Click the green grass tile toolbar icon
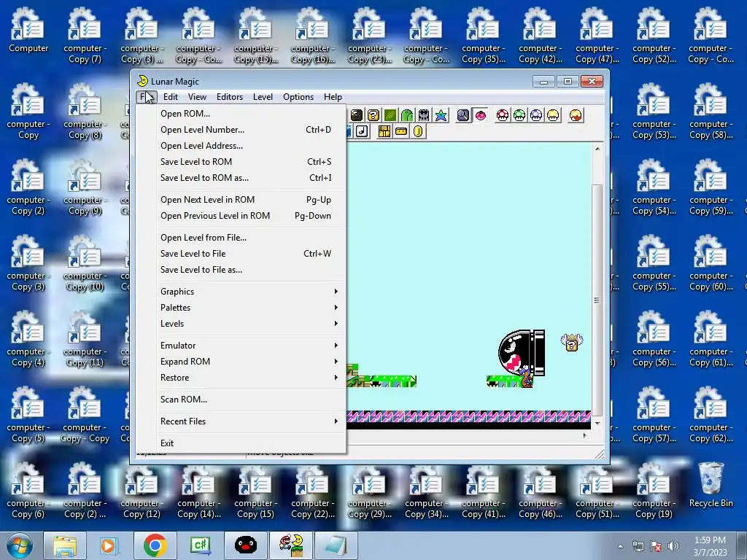The height and width of the screenshot is (560, 747). (390, 115)
